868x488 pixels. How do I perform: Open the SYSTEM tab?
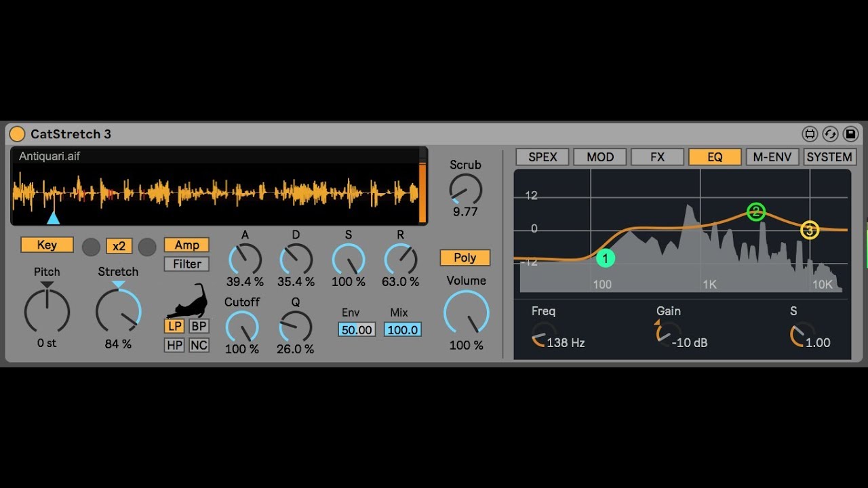(x=829, y=157)
